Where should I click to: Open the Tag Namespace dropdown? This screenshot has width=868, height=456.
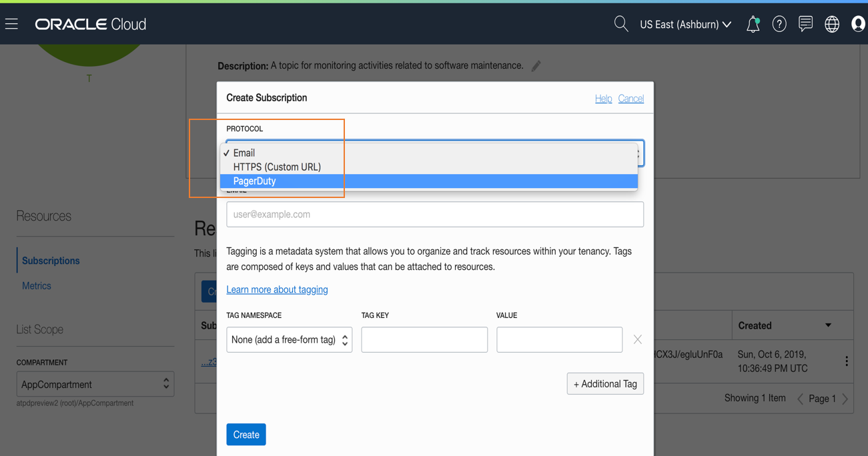pos(289,340)
